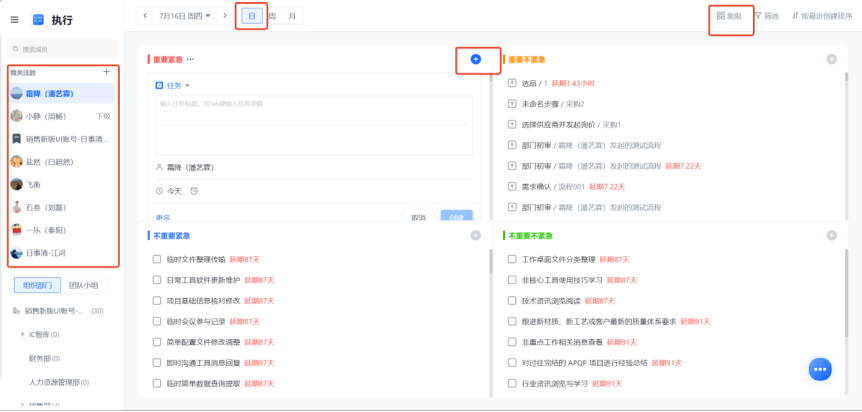Image resolution: width=862 pixels, height=412 pixels.
Task: Click the organization icon beside 销售新版UI账号 (30)
Action: coord(16,311)
